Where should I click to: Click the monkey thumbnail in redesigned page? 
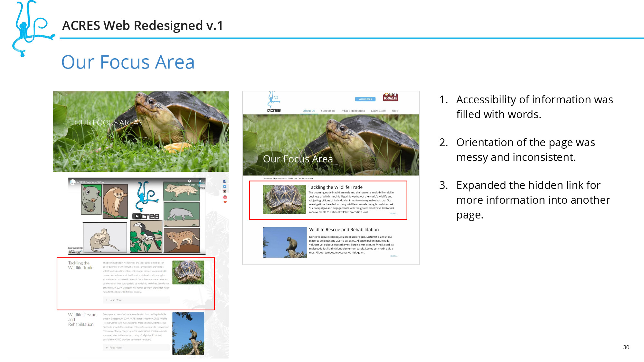click(285, 242)
